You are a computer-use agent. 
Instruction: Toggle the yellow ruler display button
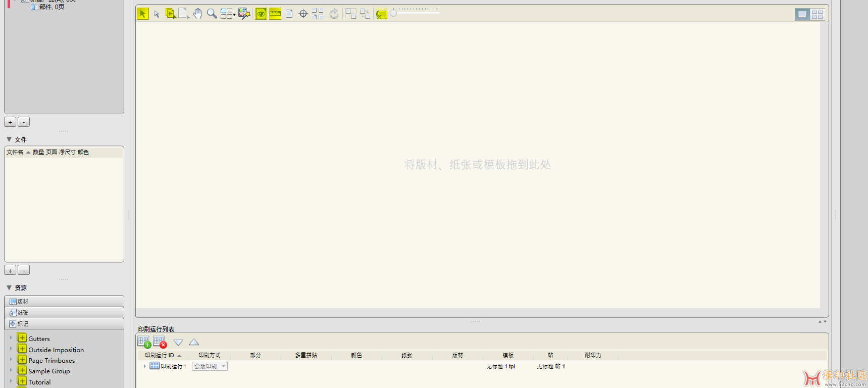coord(275,14)
